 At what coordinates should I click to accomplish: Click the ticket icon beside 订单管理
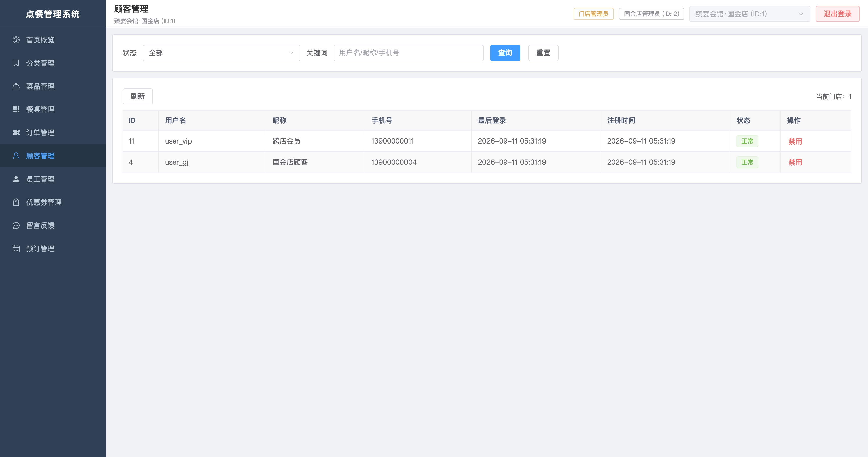(x=16, y=133)
